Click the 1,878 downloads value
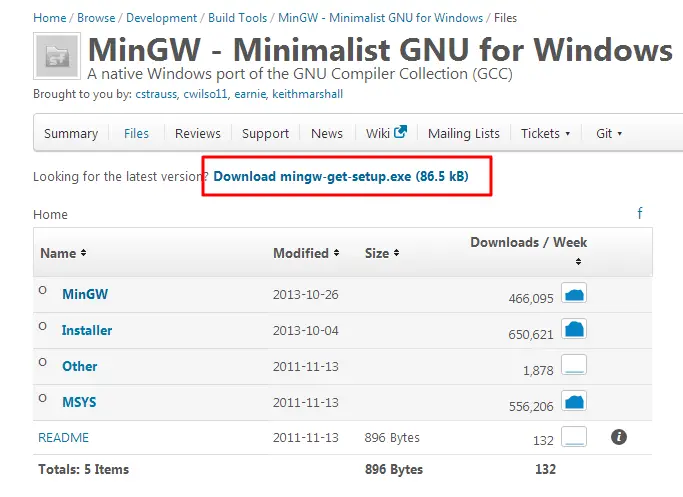Image resolution: width=683 pixels, height=497 pixels. point(538,370)
